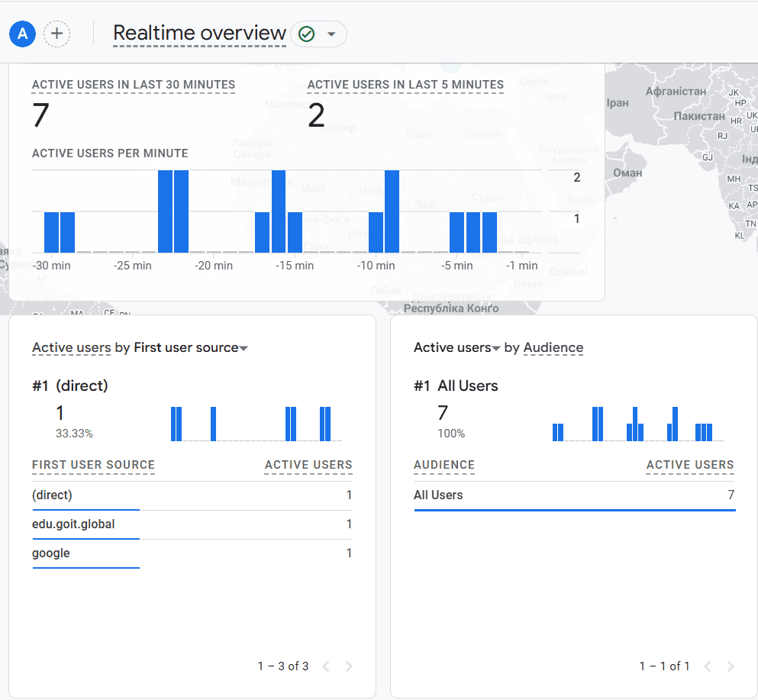Click the sparkline chart in Audience card

[638, 424]
